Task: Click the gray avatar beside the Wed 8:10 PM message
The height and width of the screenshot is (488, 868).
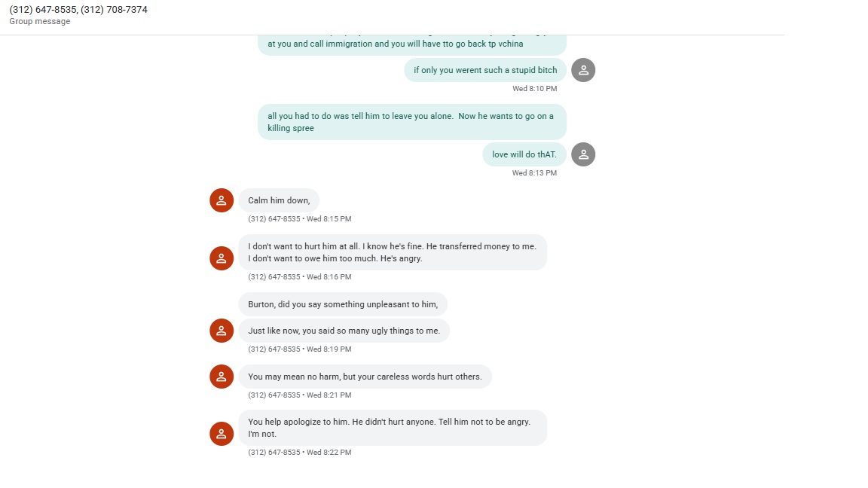Action: [583, 70]
